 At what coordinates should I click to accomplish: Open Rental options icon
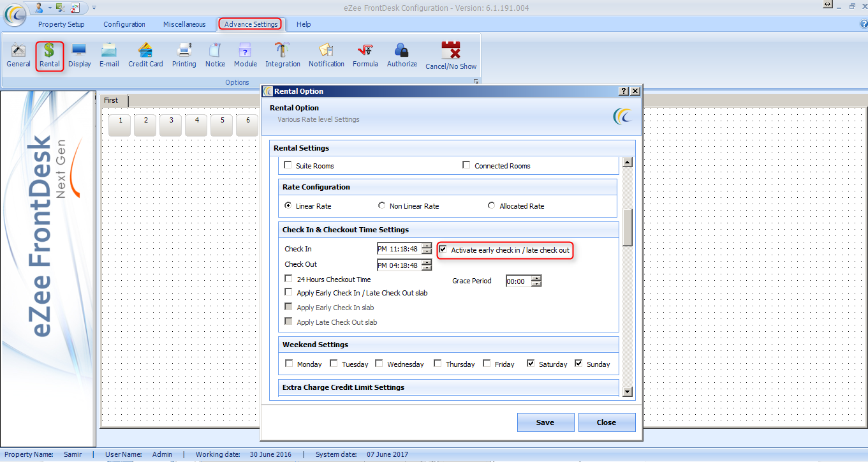click(x=50, y=56)
